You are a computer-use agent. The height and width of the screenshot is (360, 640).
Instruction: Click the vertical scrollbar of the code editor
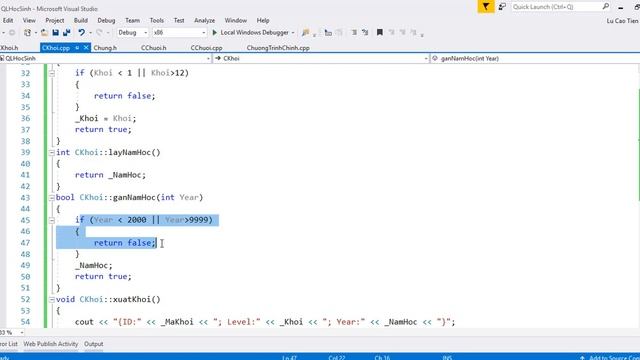638,196
